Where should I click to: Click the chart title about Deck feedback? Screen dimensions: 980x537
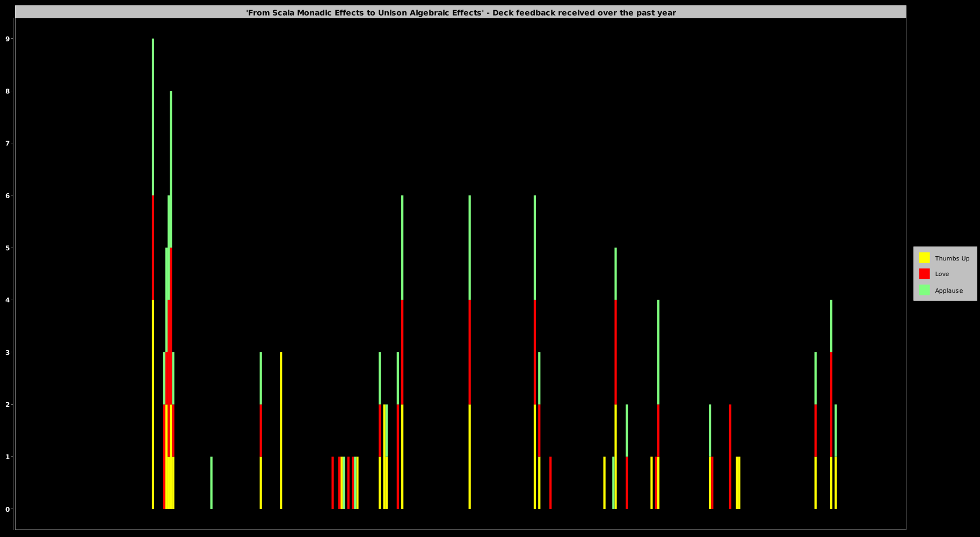pos(461,12)
